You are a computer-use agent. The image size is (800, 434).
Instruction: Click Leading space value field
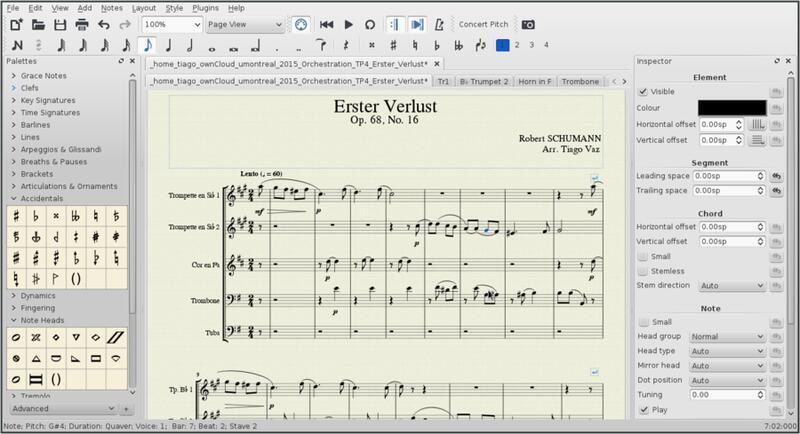729,176
